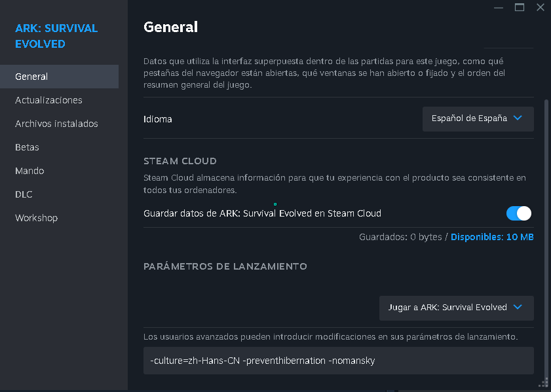The width and height of the screenshot is (551, 392).
Task: Open the Jugar a ARK: Survival Evolved dropdown
Action: [456, 308]
